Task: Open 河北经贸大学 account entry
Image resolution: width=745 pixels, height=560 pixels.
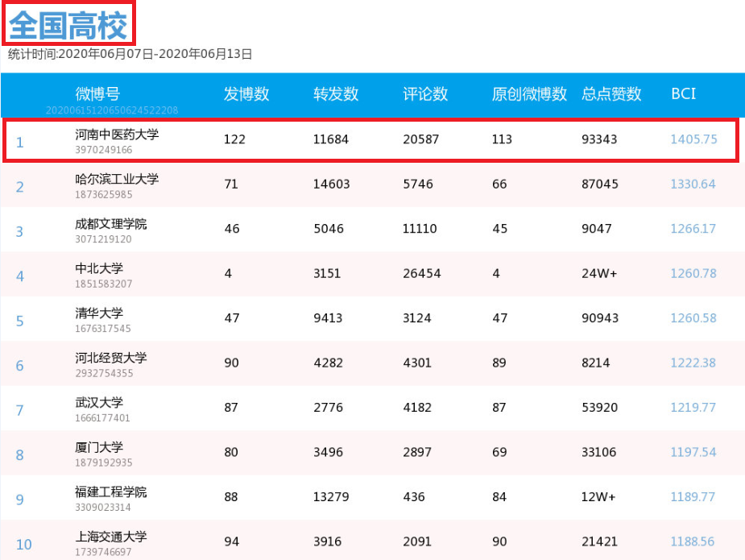Action: 111,358
